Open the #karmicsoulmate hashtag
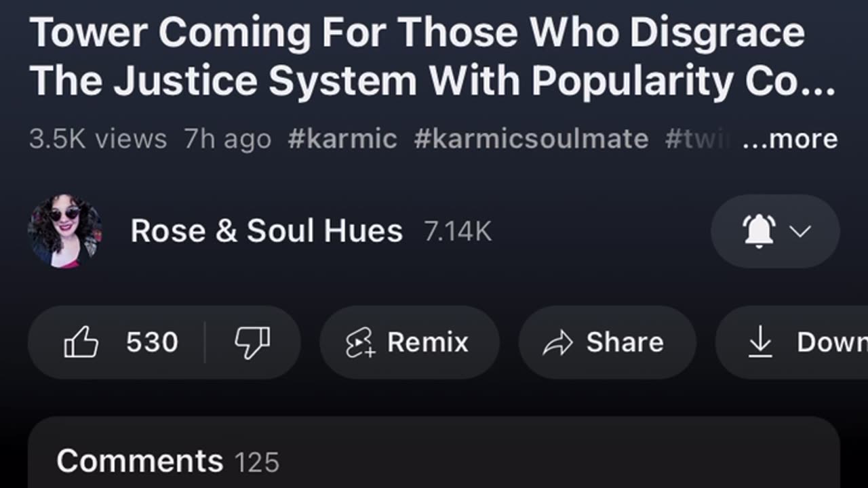The width and height of the screenshot is (868, 488). coord(531,140)
